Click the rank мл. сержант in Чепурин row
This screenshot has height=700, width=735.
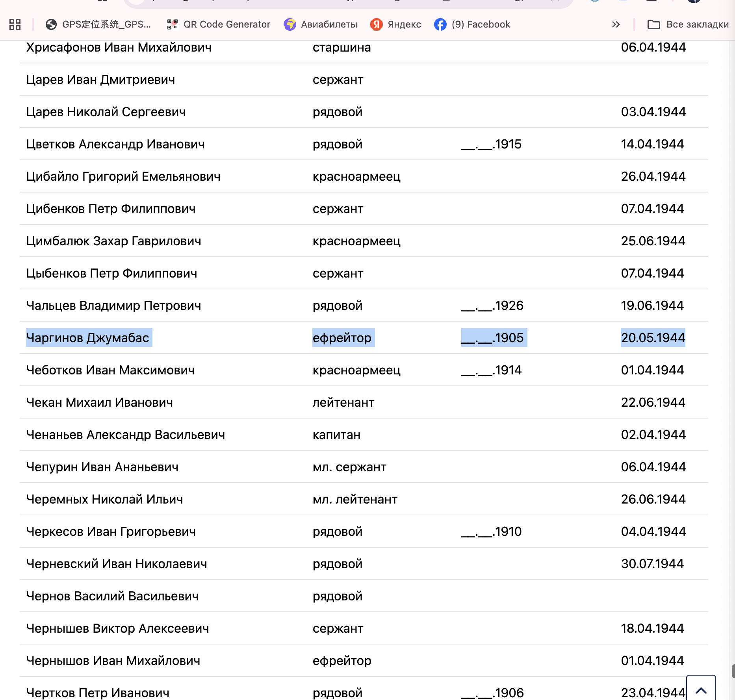[349, 467]
